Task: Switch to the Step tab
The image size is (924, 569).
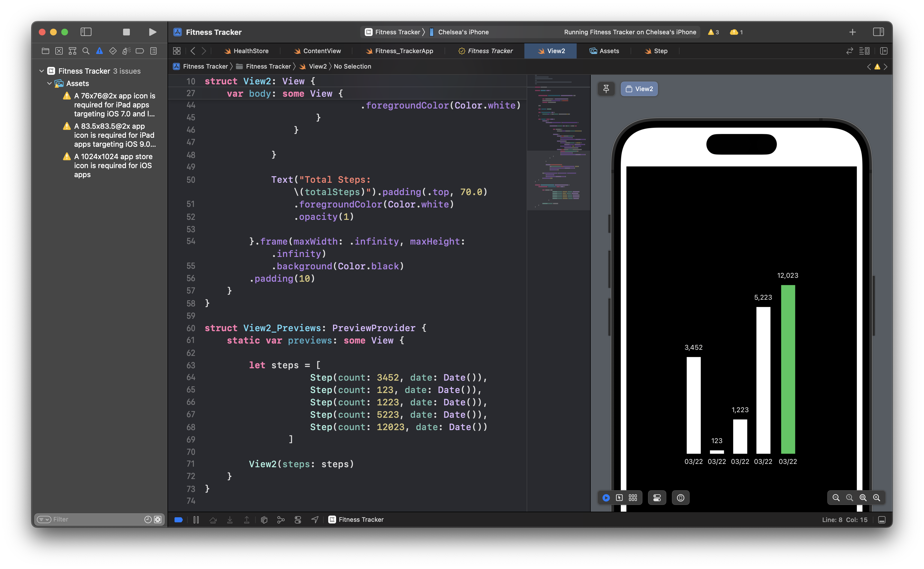Action: click(x=656, y=51)
